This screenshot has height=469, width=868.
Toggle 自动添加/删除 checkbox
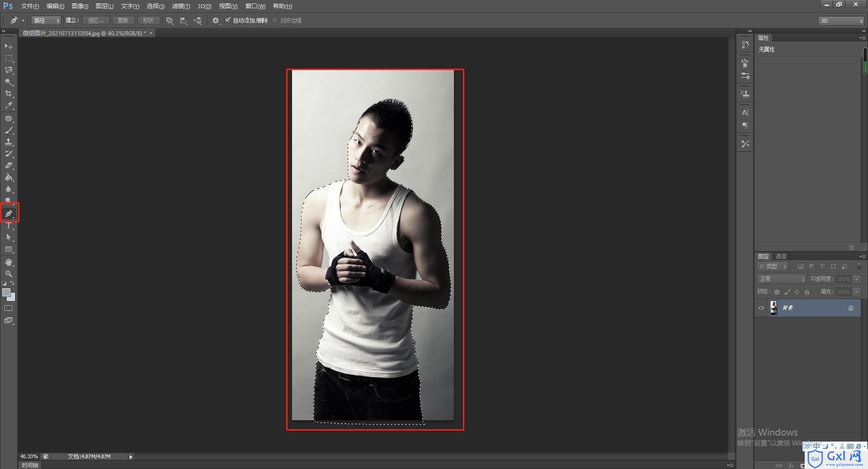point(228,20)
